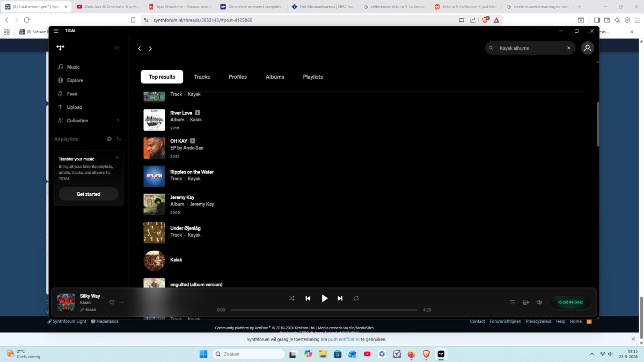The height and width of the screenshot is (362, 644).
Task: Open Forumrichtlijnen in Synthforum footer
Action: [x=505, y=321]
